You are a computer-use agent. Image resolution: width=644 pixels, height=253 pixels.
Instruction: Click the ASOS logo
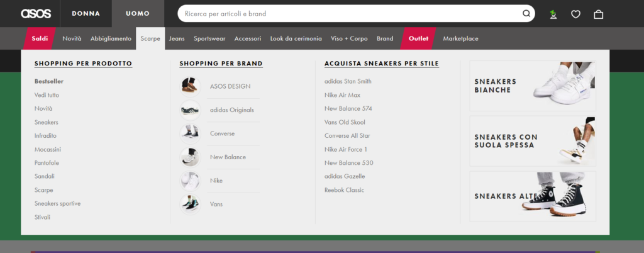(x=36, y=14)
